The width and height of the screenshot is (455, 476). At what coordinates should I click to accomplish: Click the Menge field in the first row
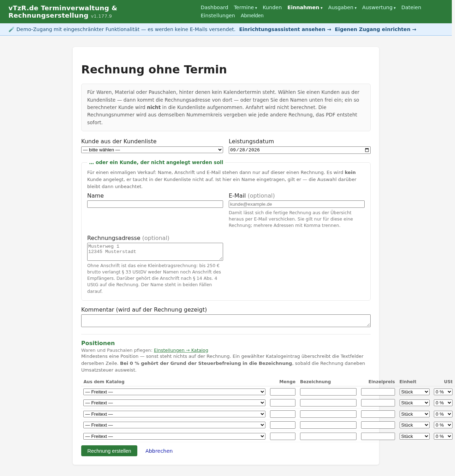(283, 392)
